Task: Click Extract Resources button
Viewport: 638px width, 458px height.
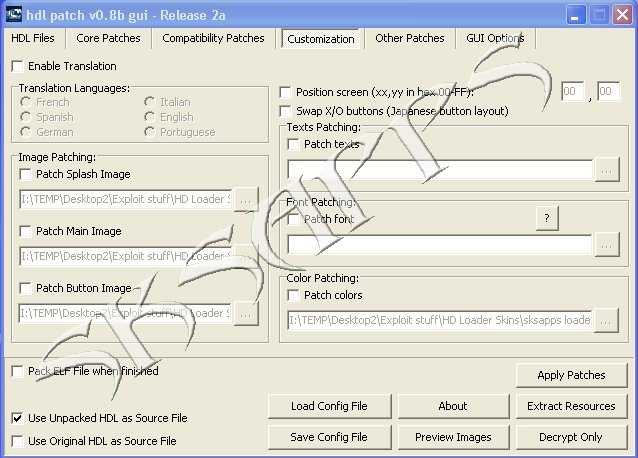Action: (x=572, y=406)
